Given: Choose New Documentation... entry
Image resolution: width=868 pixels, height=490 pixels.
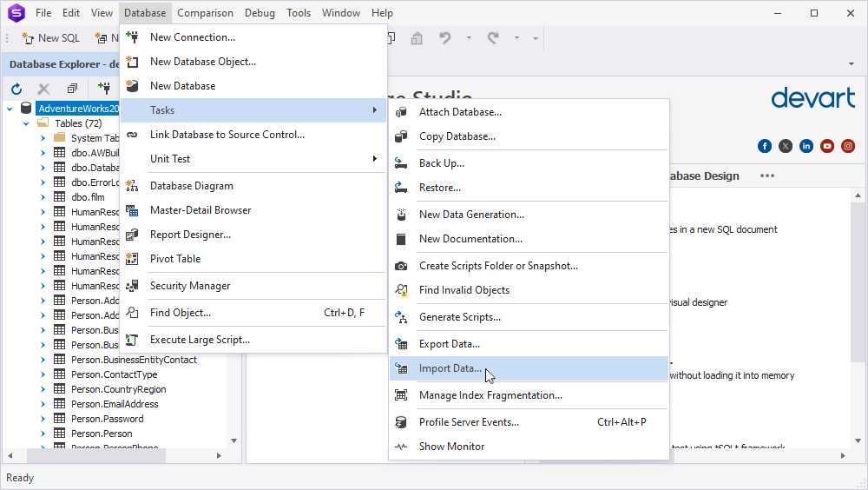Looking at the screenshot, I should (529, 239).
